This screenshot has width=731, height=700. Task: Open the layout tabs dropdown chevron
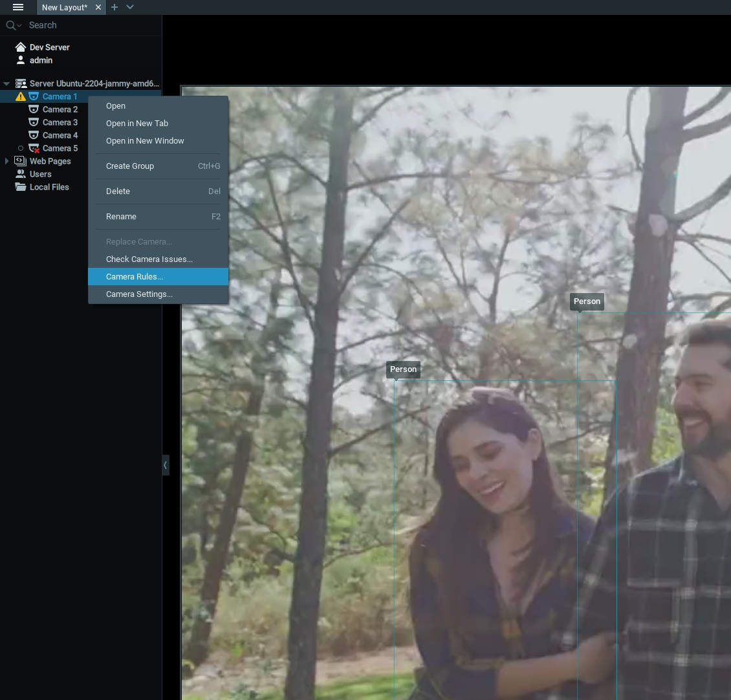[x=130, y=7]
